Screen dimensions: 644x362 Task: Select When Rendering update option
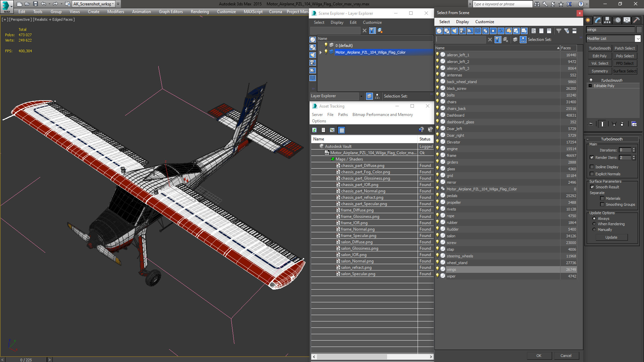pos(594,224)
